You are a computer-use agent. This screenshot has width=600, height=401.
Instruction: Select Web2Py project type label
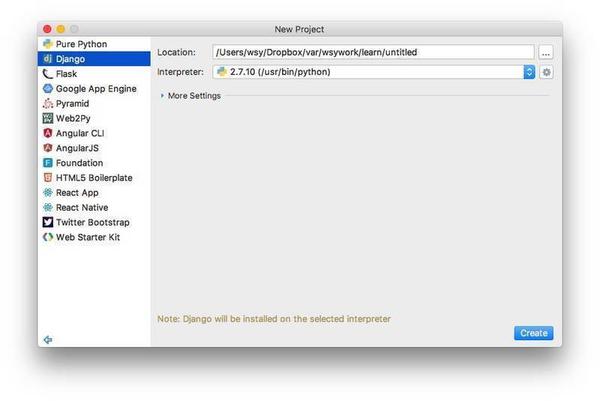coord(73,119)
